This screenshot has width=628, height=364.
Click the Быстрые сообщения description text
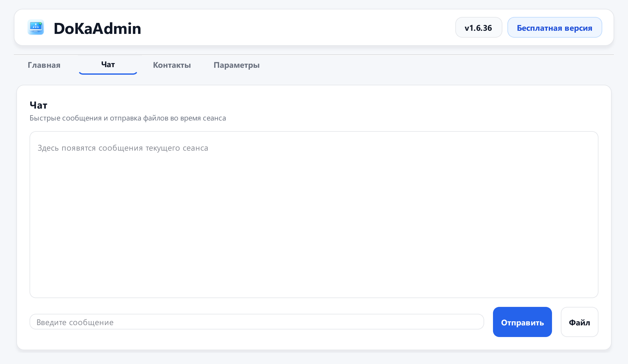coord(128,118)
